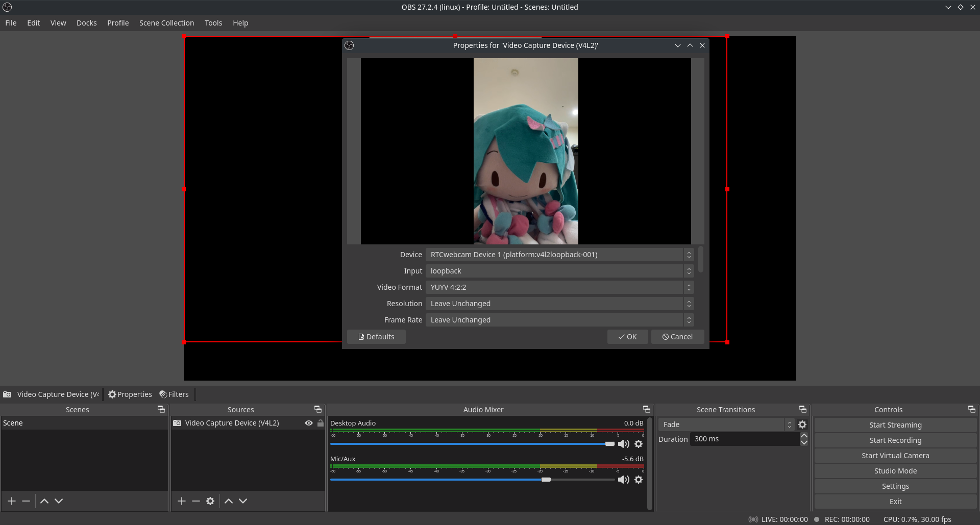The width and height of the screenshot is (980, 525).
Task: Move scene up in Scenes panel
Action: click(44, 501)
